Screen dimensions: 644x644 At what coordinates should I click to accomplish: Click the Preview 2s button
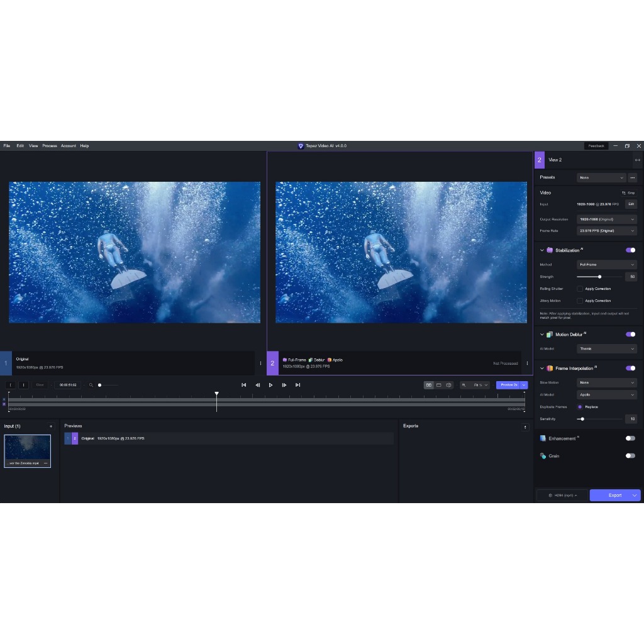(x=508, y=385)
